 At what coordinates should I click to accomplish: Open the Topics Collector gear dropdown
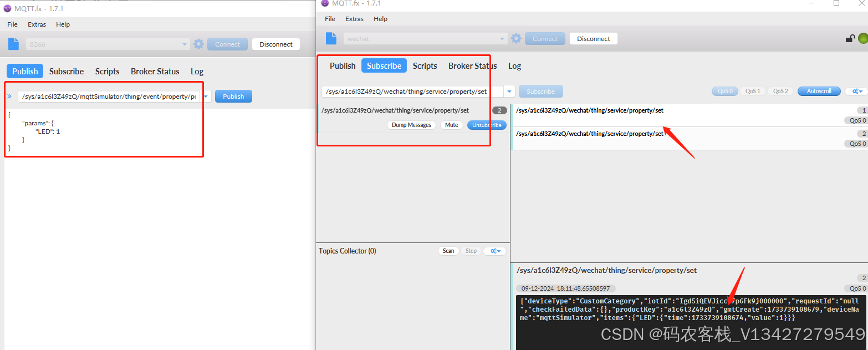pyautogui.click(x=494, y=251)
